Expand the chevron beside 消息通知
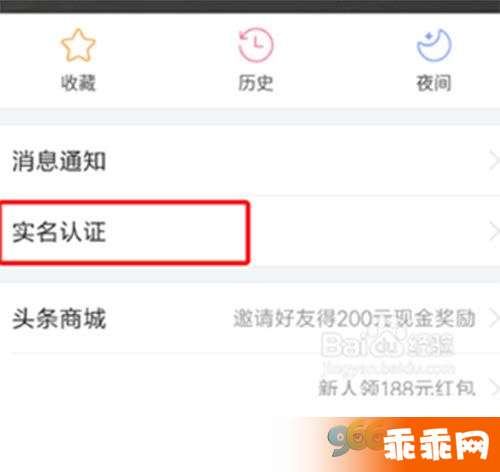This screenshot has width=500, height=472. point(494,160)
